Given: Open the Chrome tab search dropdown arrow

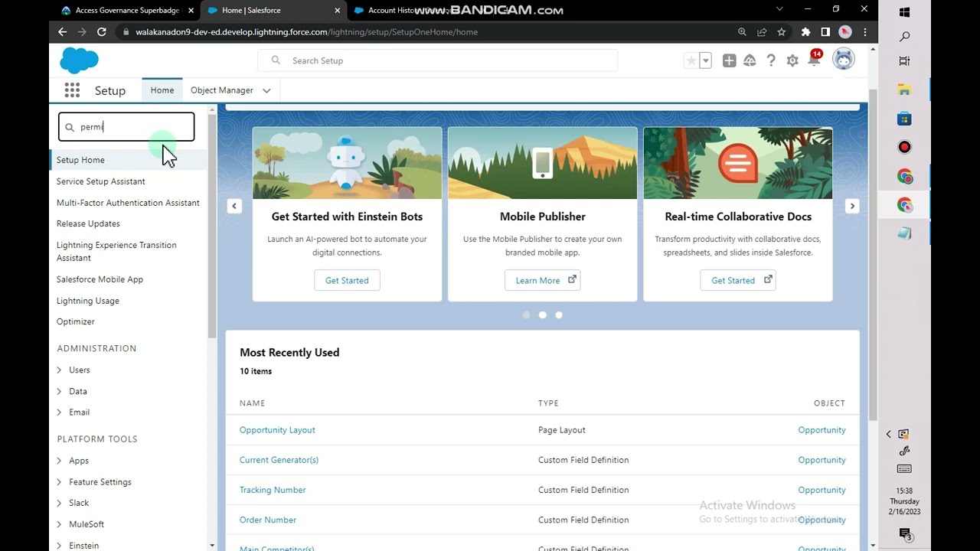Looking at the screenshot, I should pyautogui.click(x=779, y=9).
